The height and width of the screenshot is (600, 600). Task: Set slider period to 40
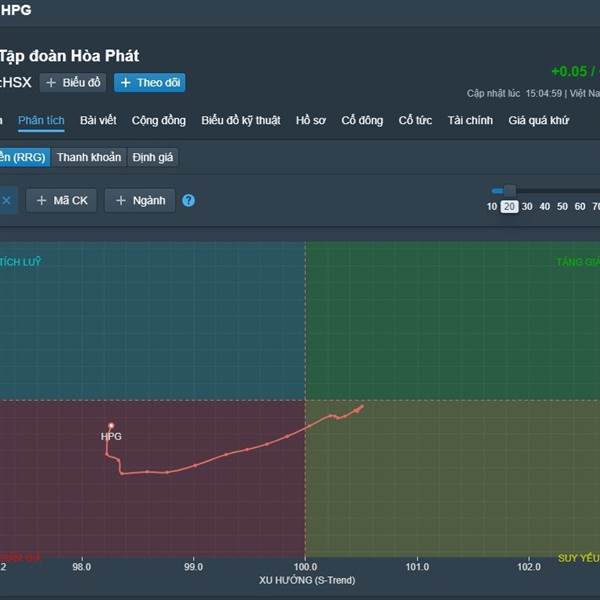click(545, 207)
